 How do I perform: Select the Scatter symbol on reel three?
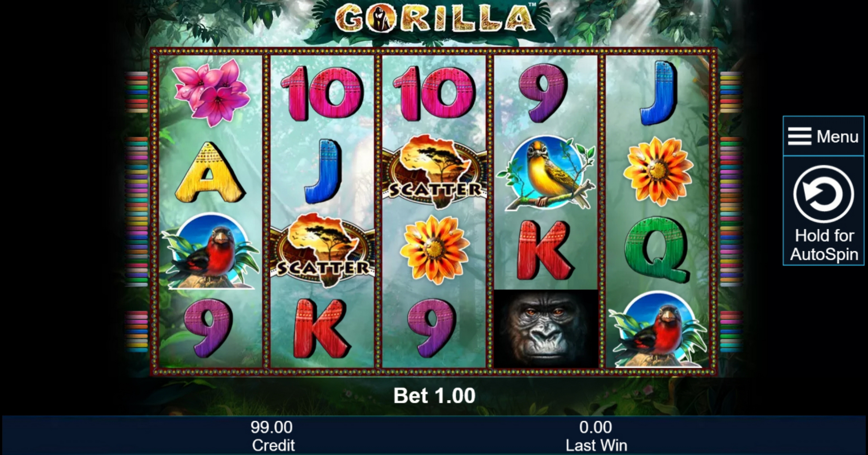[x=434, y=171]
